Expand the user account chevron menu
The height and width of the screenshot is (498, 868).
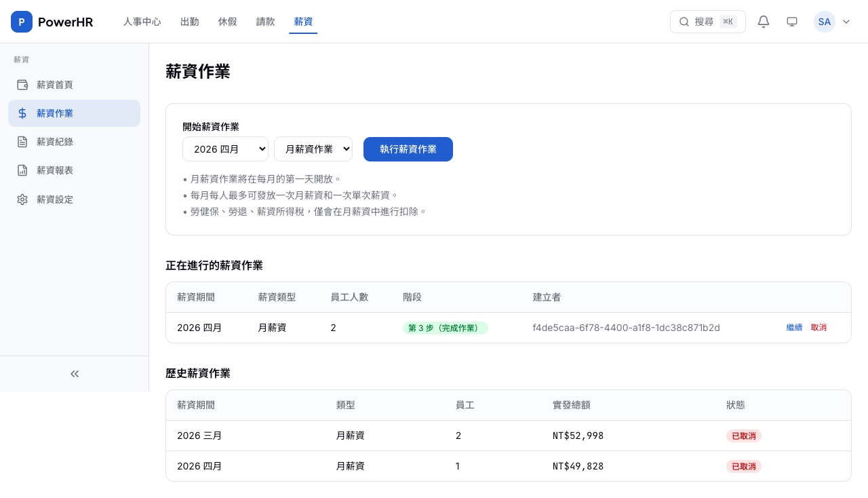[846, 22]
